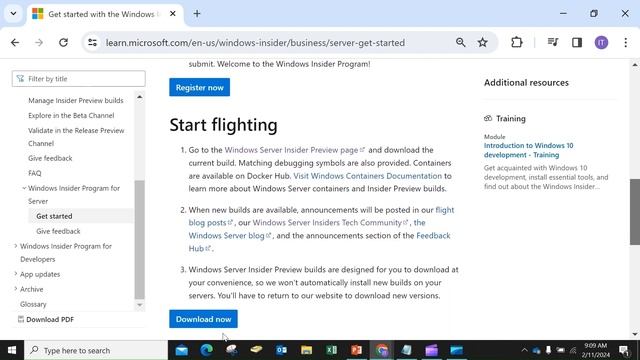Bookmark this page with the star
Screen dimensions: 640x360
482,42
